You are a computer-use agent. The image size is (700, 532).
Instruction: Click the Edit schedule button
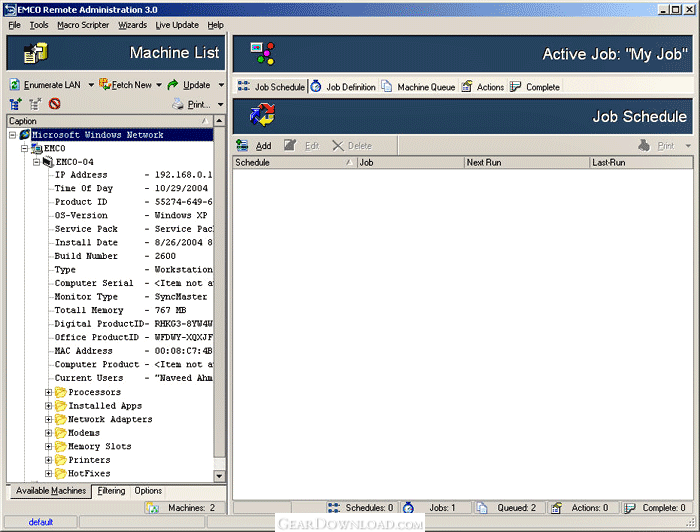point(302,146)
